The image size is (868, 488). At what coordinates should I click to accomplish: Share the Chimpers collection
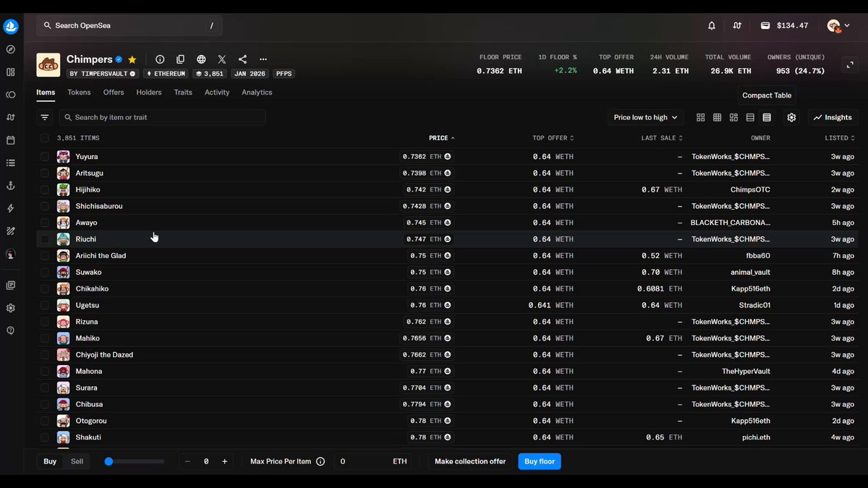(242, 59)
